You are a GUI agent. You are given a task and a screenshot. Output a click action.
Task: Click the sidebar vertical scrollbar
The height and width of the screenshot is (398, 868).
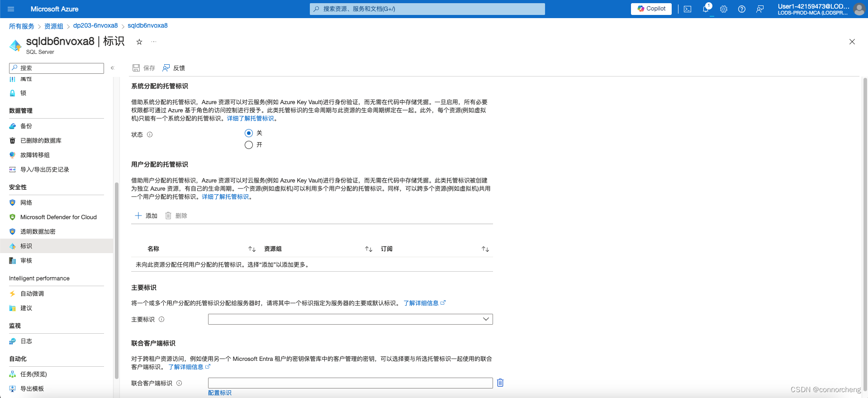pyautogui.click(x=116, y=281)
